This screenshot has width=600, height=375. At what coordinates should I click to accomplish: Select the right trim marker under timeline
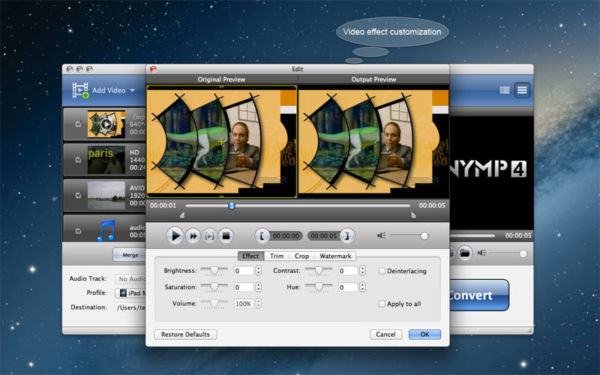click(413, 215)
